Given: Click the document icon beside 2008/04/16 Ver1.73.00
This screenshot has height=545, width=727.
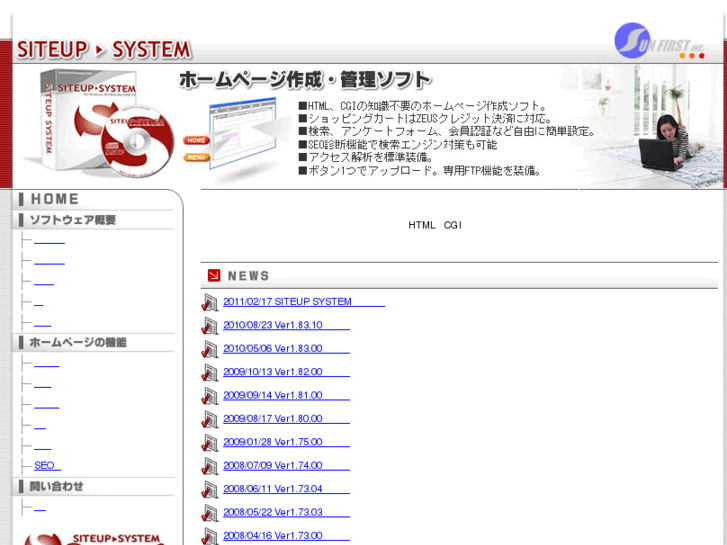Looking at the screenshot, I should click(210, 536).
